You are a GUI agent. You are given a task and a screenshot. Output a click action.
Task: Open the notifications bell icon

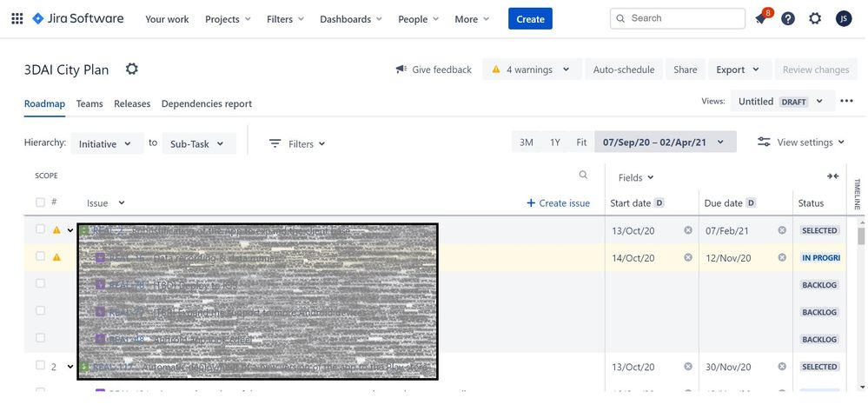click(x=760, y=19)
